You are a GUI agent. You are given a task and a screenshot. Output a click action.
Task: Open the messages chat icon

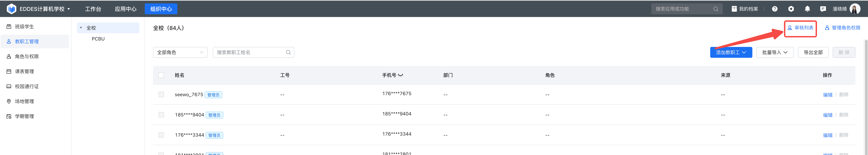click(823, 9)
